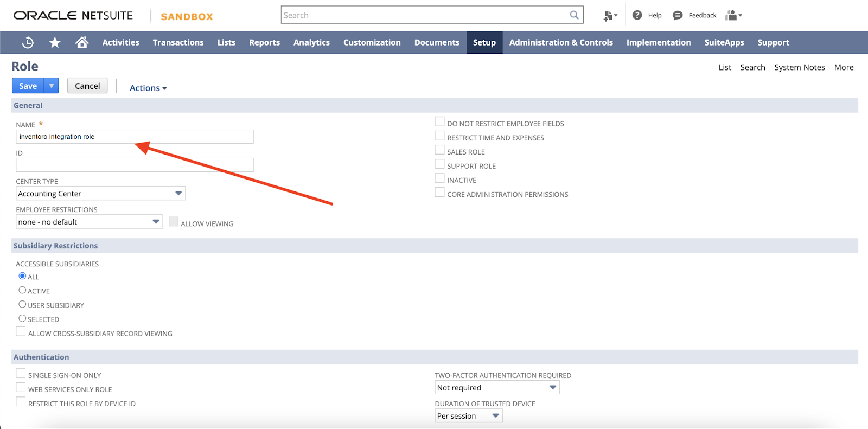Select the Active subsidiaries radio button
Viewport: 868px width, 429px height.
click(x=22, y=290)
